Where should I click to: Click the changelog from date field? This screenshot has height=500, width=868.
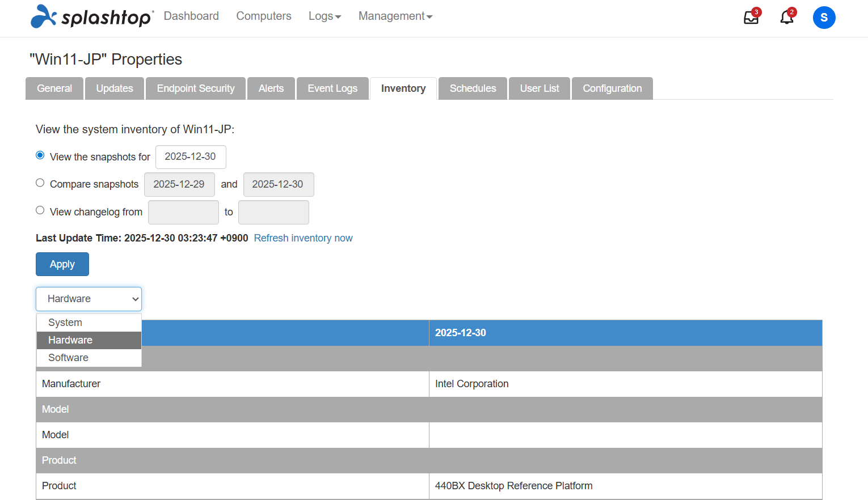click(x=183, y=212)
